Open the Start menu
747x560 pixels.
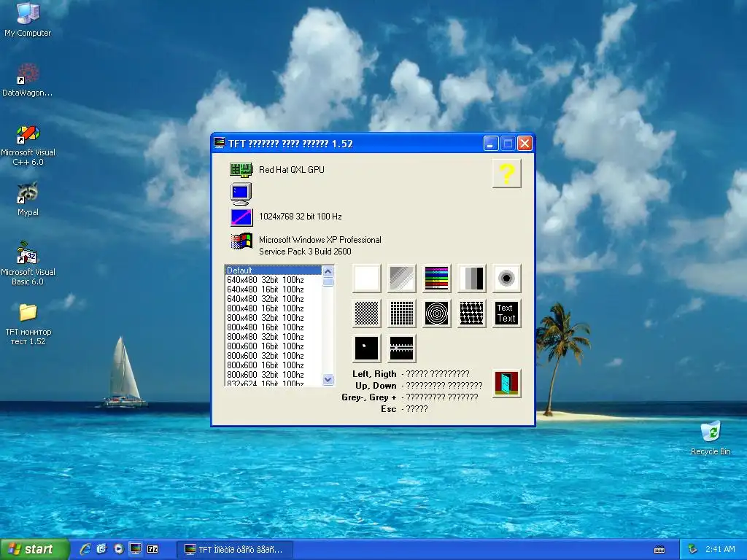point(34,549)
